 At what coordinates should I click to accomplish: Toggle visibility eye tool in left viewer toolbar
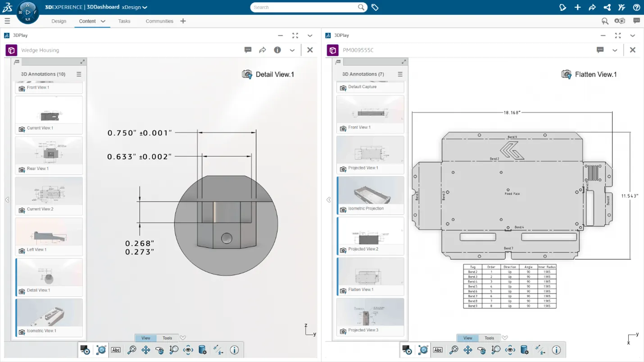[188, 350]
